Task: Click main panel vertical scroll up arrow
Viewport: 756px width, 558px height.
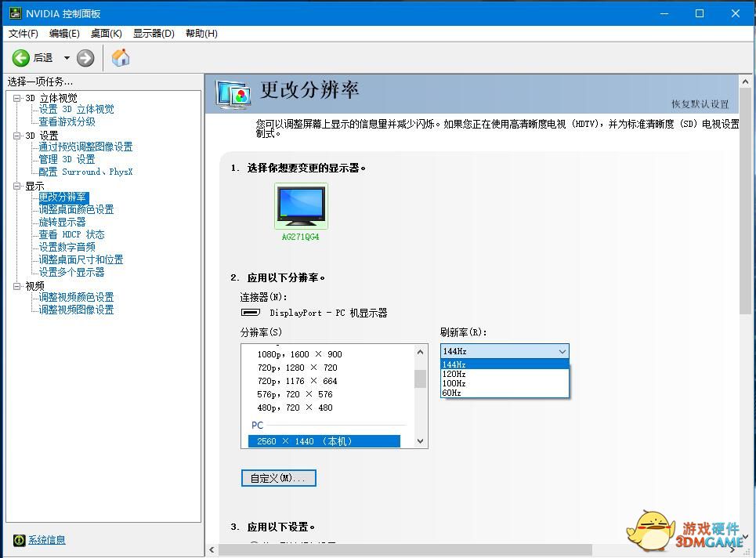Action: click(x=745, y=82)
